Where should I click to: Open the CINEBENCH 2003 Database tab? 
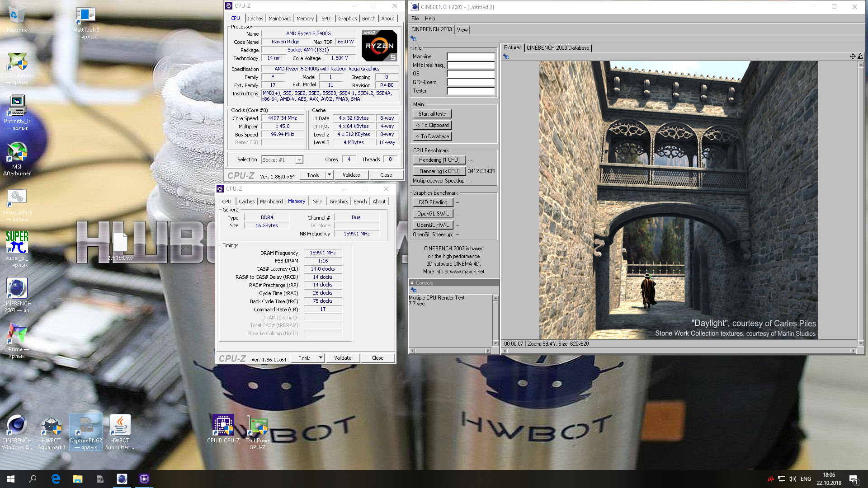click(558, 48)
